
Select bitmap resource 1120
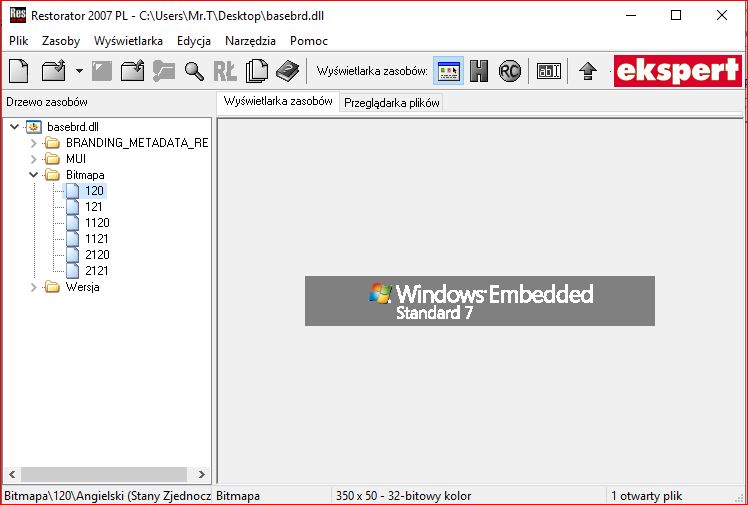coord(97,223)
